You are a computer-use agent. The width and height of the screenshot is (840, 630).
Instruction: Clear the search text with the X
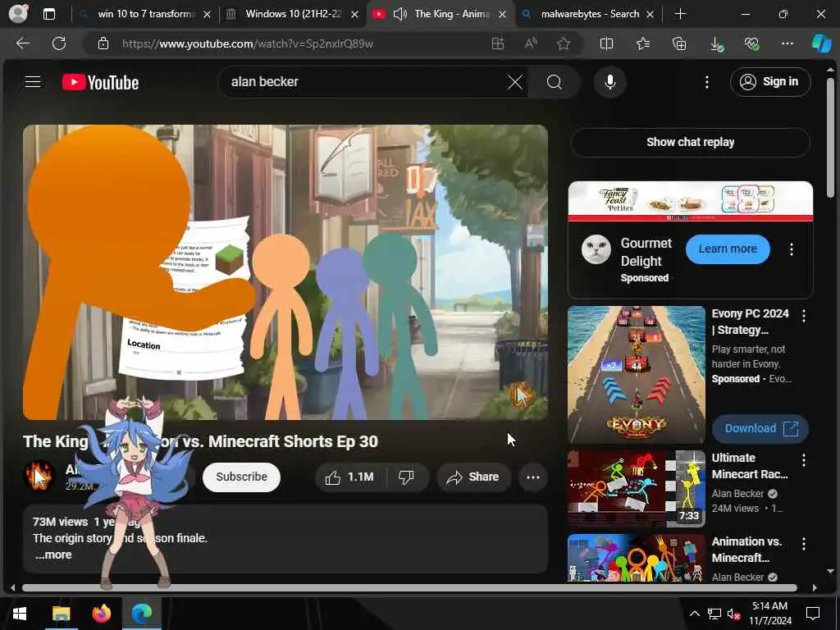(x=515, y=82)
